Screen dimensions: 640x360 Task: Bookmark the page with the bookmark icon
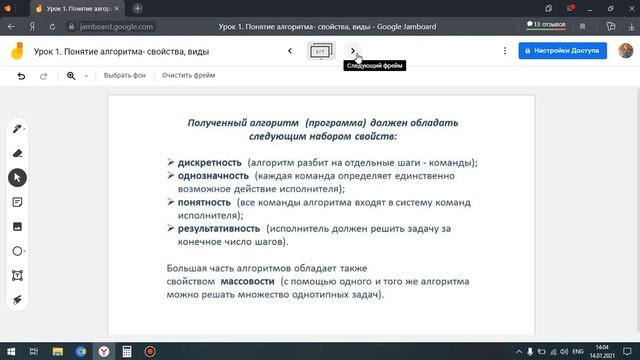point(582,27)
